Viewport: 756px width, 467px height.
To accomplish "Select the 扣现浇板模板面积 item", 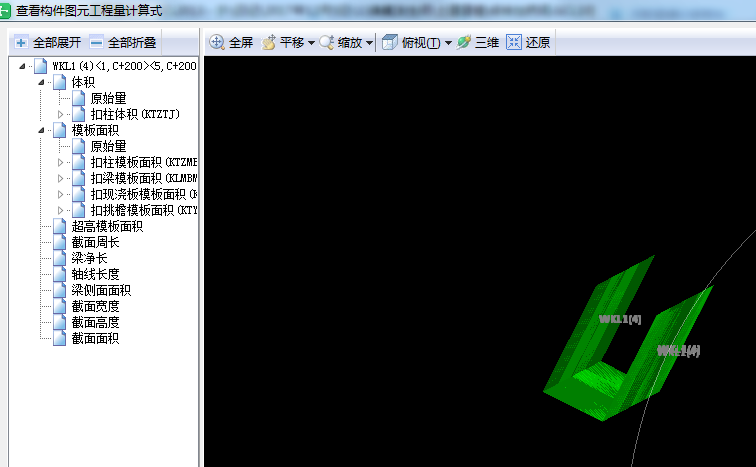I will tap(144, 194).
